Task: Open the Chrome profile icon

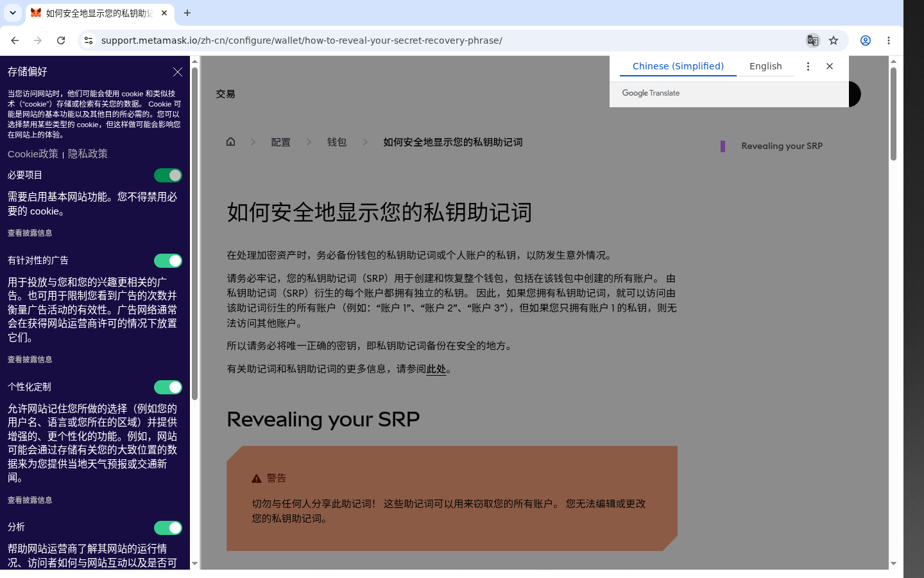Action: coord(866,40)
